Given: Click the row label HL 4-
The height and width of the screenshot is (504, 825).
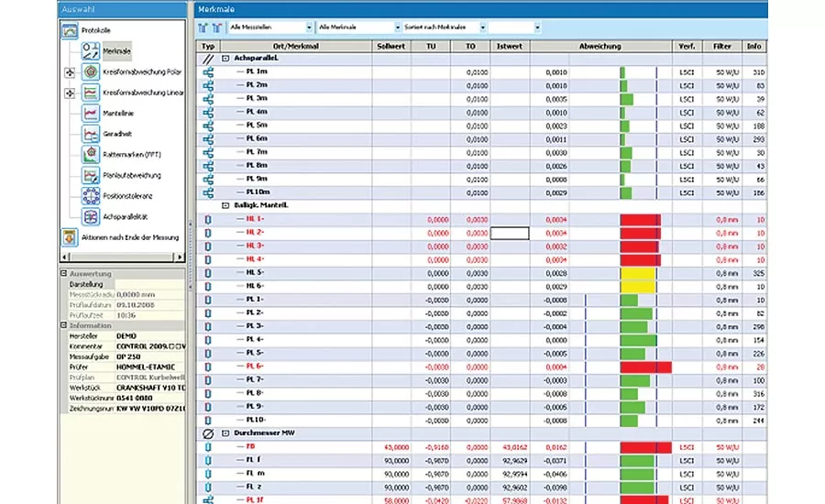Looking at the screenshot, I should [255, 259].
